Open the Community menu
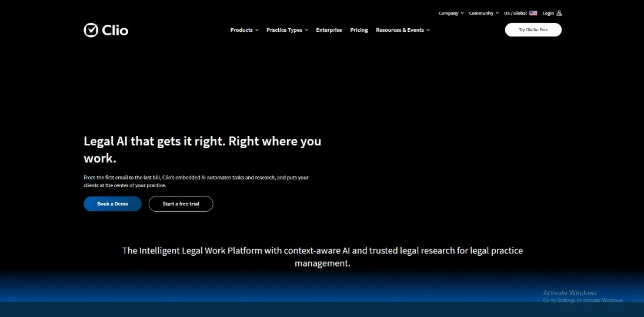 click(484, 13)
